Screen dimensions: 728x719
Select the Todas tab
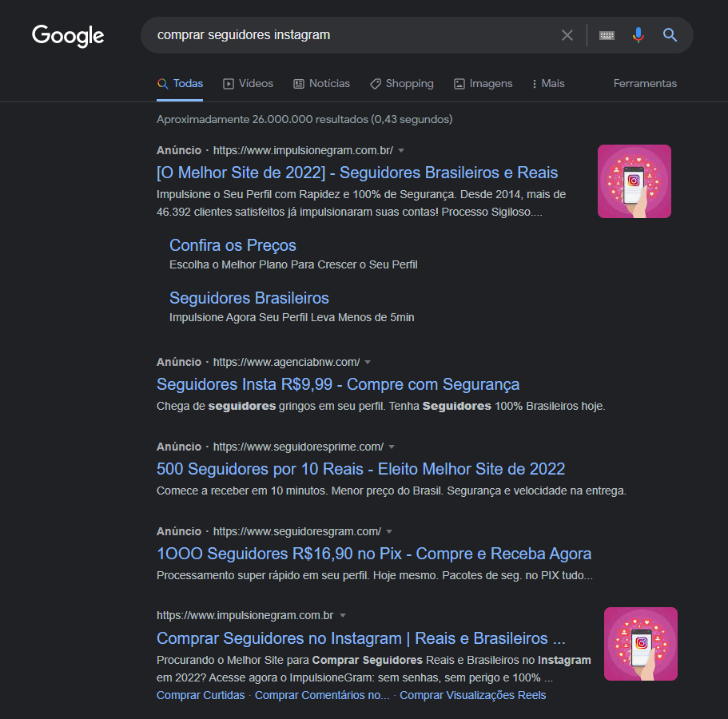click(x=180, y=84)
